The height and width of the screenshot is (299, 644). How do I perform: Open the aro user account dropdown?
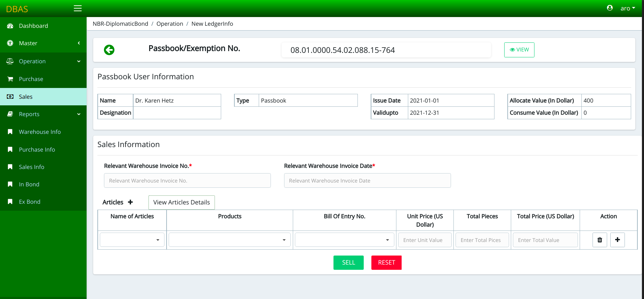click(628, 8)
